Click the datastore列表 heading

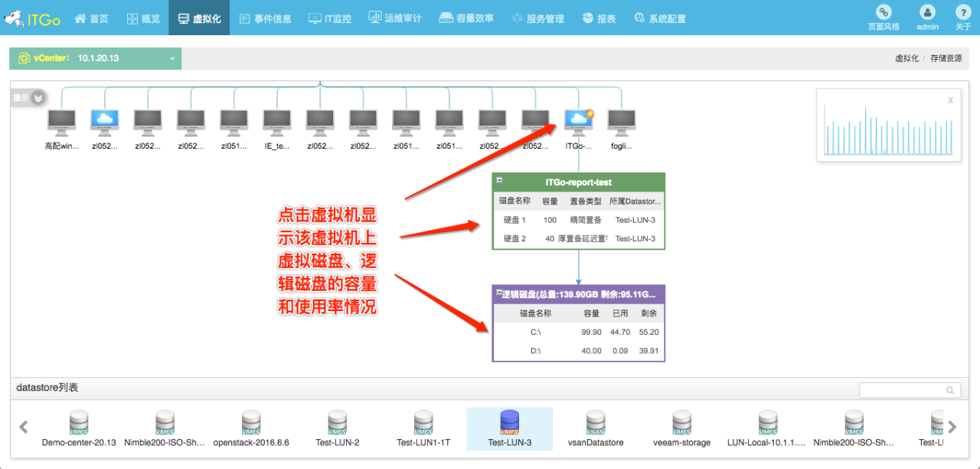point(47,388)
